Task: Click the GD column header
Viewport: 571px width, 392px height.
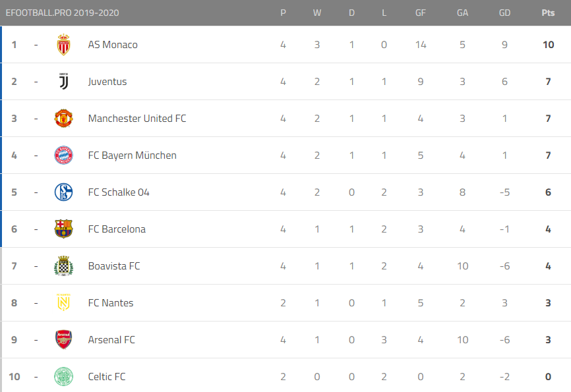Action: [504, 13]
